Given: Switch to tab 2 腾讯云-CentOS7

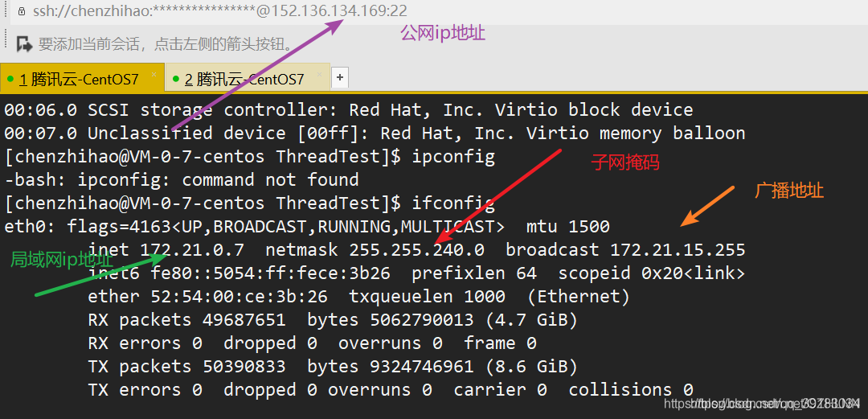Looking at the screenshot, I should coord(248,77).
